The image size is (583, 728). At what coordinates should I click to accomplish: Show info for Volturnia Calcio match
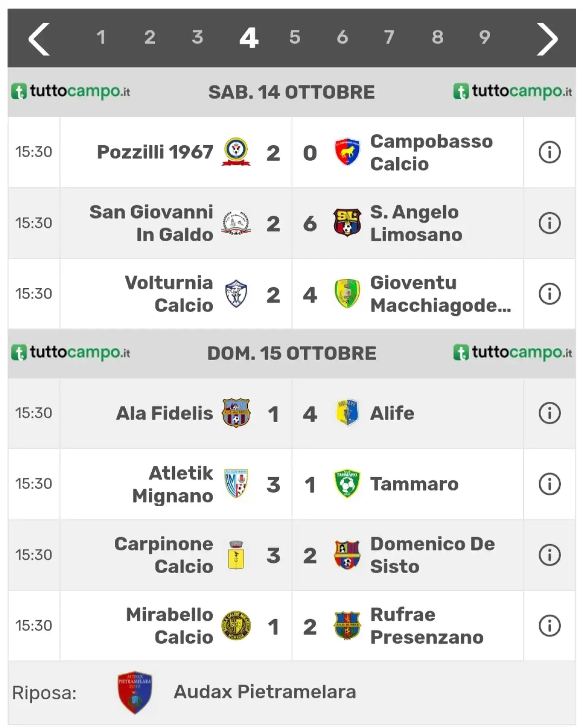click(x=549, y=294)
